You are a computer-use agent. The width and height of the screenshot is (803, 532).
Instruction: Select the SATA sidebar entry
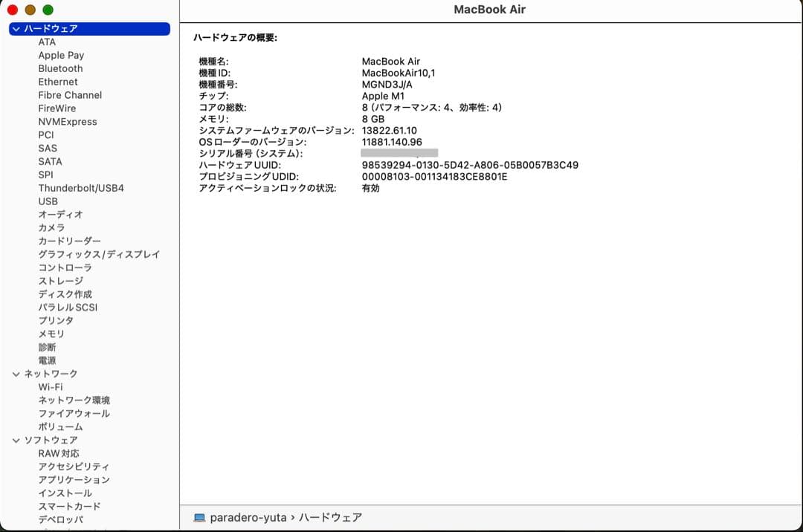click(x=50, y=162)
